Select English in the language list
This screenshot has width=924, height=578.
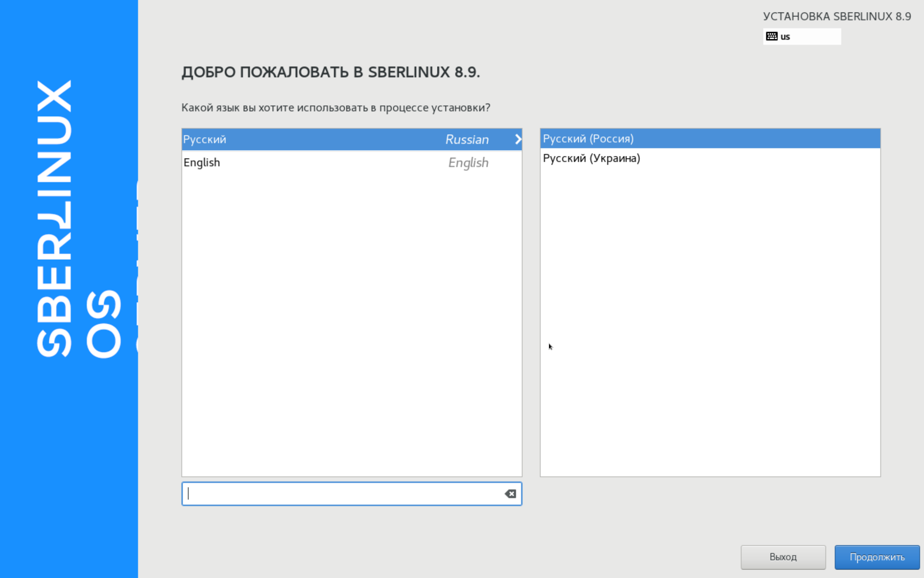(202, 163)
